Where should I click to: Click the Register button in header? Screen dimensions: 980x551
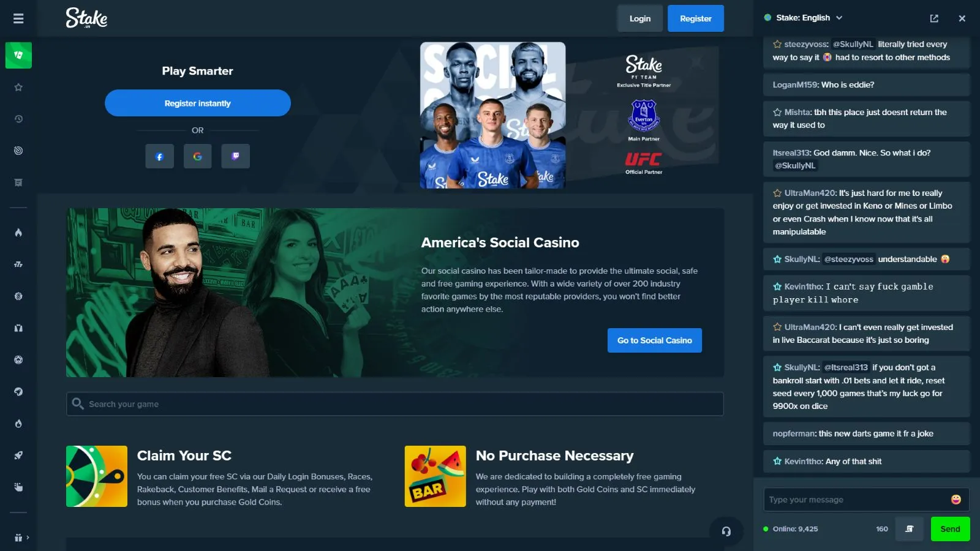(696, 18)
